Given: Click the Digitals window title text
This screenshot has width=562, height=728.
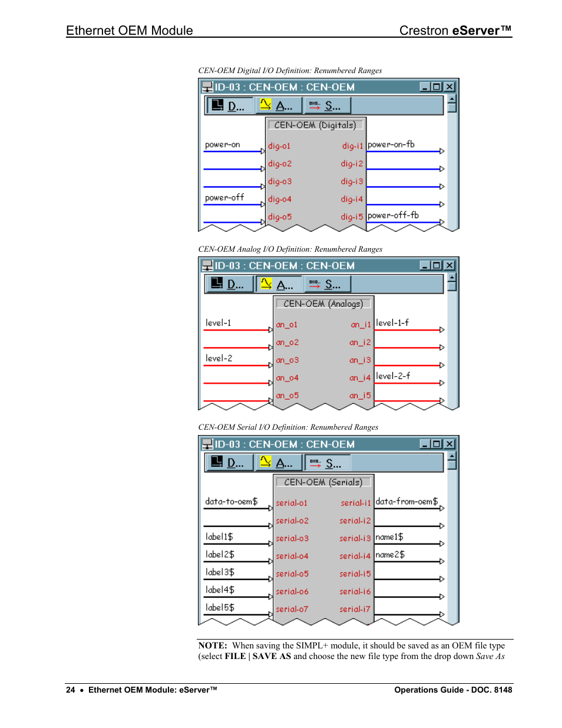Looking at the screenshot, I should [x=285, y=87].
